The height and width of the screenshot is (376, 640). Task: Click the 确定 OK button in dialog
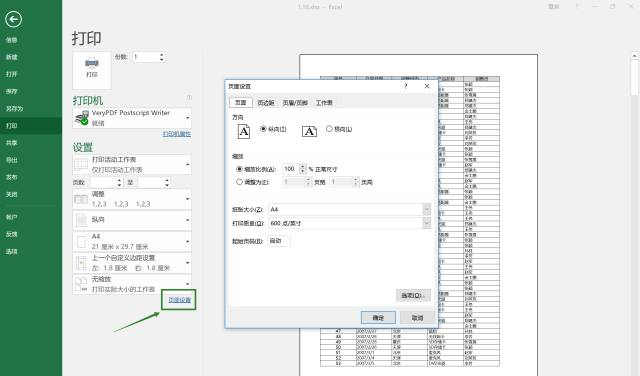pyautogui.click(x=378, y=318)
